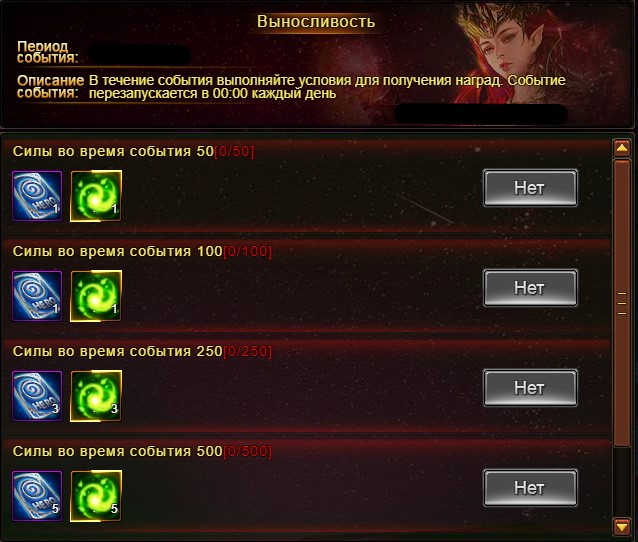Click Нет button for 500 stamina task
The width and height of the screenshot is (638, 542).
(x=530, y=488)
